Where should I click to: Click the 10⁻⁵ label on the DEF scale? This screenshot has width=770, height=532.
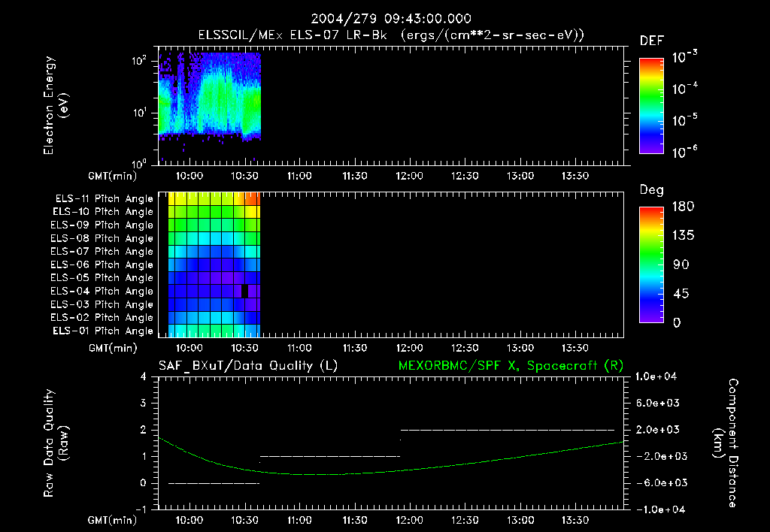point(684,120)
